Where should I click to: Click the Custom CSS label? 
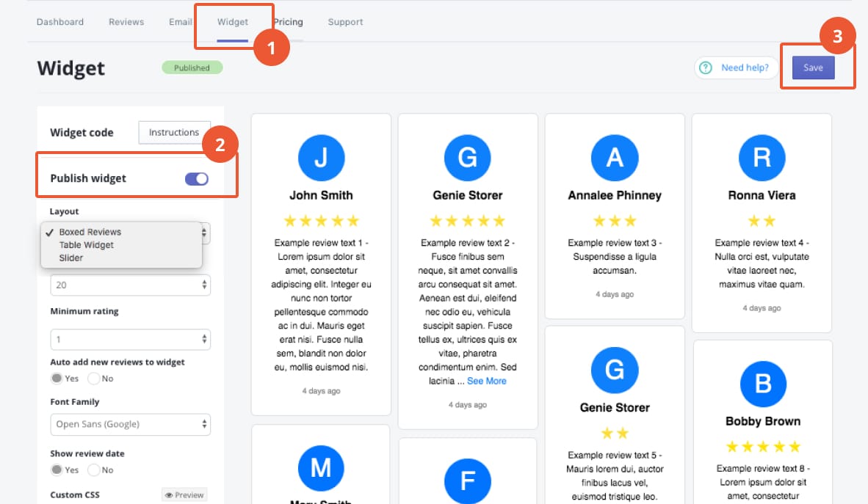tap(75, 494)
